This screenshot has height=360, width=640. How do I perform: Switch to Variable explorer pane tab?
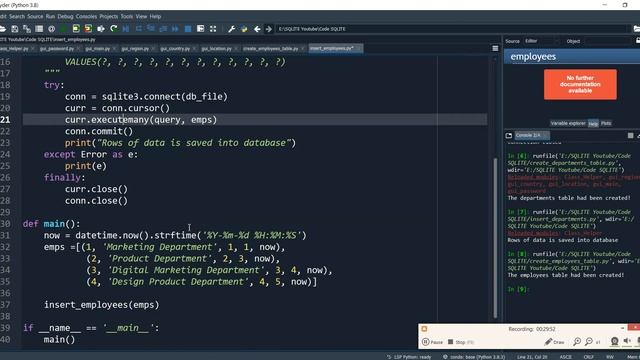pyautogui.click(x=567, y=123)
